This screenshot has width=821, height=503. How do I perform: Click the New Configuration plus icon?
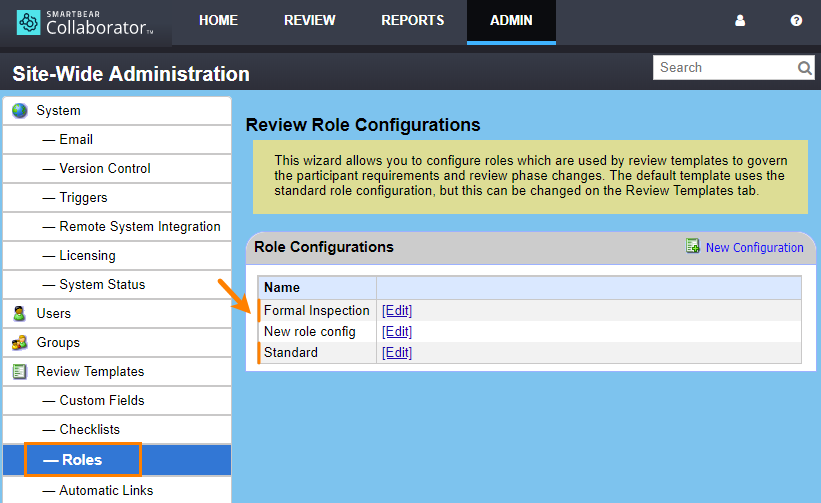693,247
